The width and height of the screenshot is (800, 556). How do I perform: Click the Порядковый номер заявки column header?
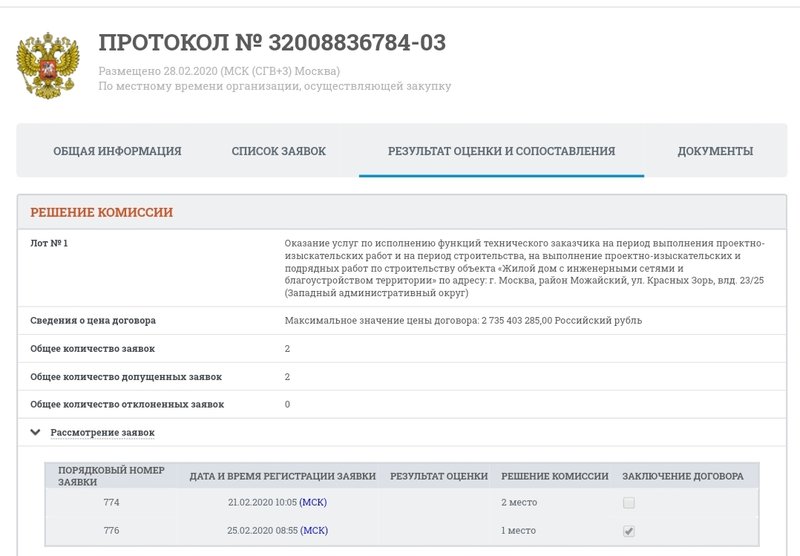tap(110, 475)
